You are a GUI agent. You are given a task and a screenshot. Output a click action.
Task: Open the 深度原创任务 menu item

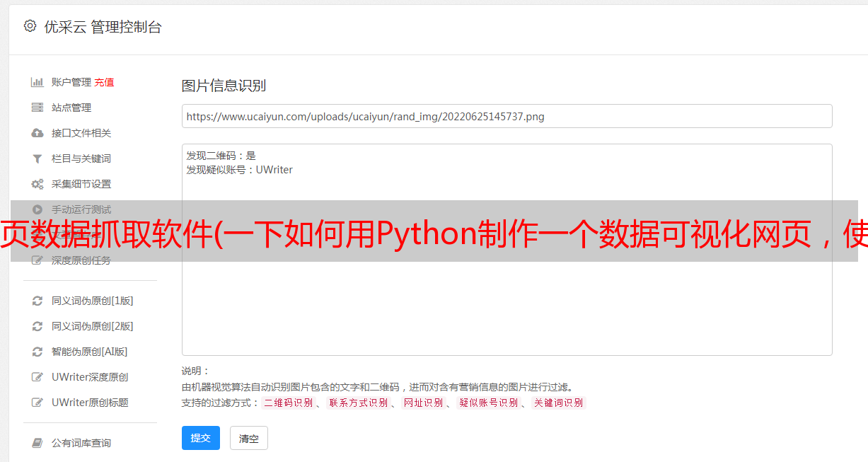[x=81, y=260]
